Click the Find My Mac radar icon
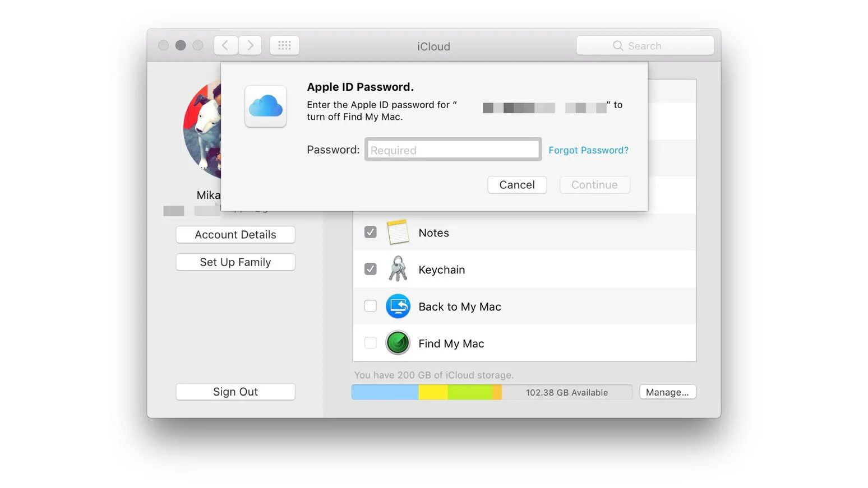This screenshot has width=868, height=488. pyautogui.click(x=398, y=343)
